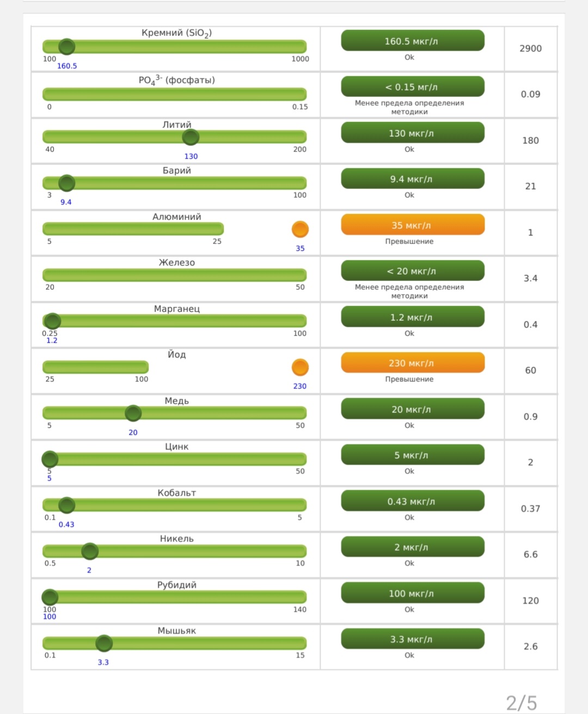Click the < 0.15 мг/л phosphates badge
The image size is (588, 714).
click(x=412, y=87)
